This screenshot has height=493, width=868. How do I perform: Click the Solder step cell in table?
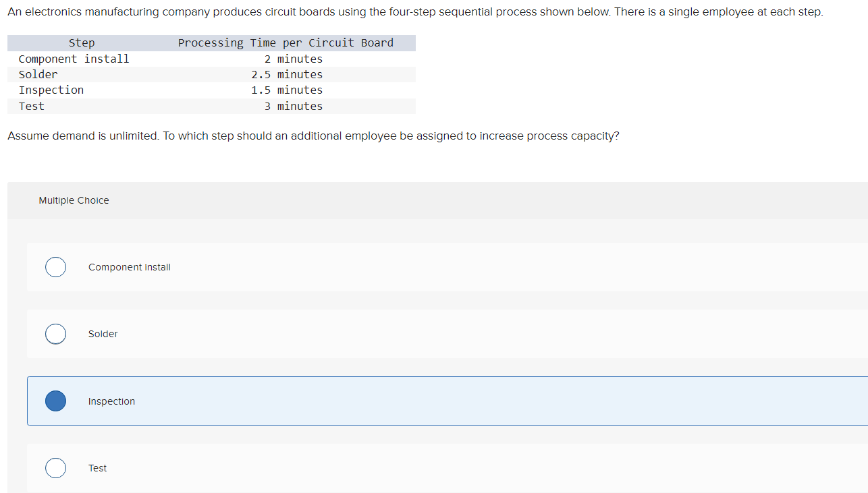point(38,75)
